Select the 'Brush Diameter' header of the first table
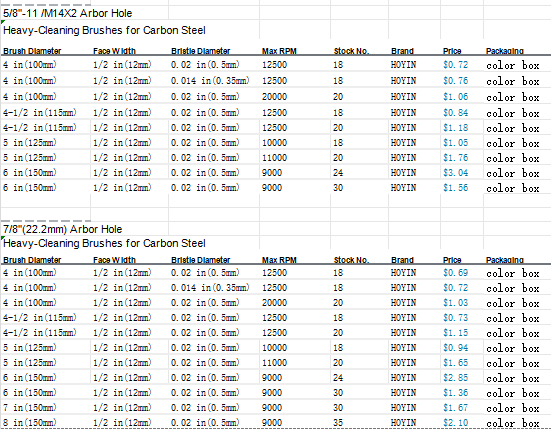The width and height of the screenshot is (551, 429). point(32,51)
